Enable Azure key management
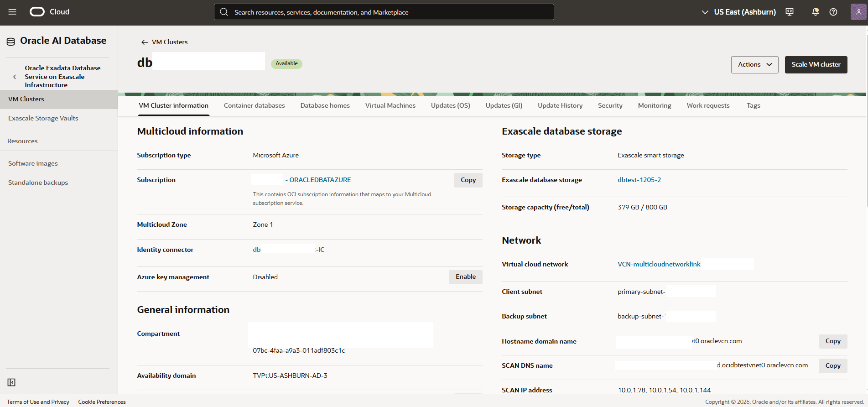The width and height of the screenshot is (868, 407). point(465,277)
